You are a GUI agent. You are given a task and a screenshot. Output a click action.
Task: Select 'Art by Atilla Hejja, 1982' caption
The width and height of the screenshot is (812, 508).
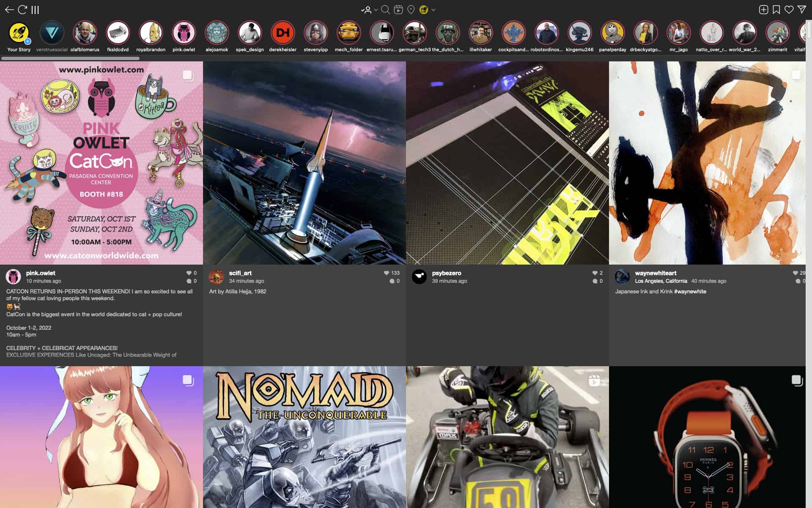coord(238,291)
